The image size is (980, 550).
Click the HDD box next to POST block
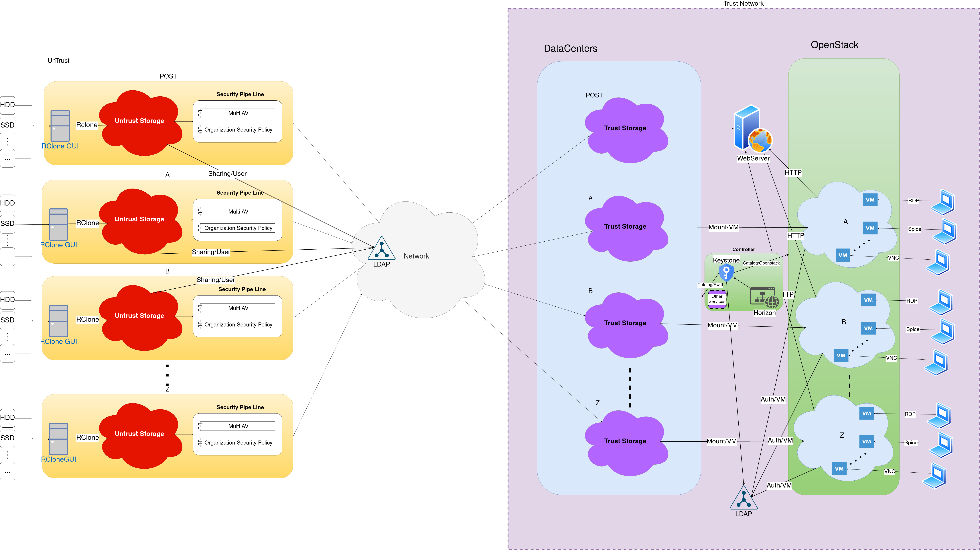8,105
